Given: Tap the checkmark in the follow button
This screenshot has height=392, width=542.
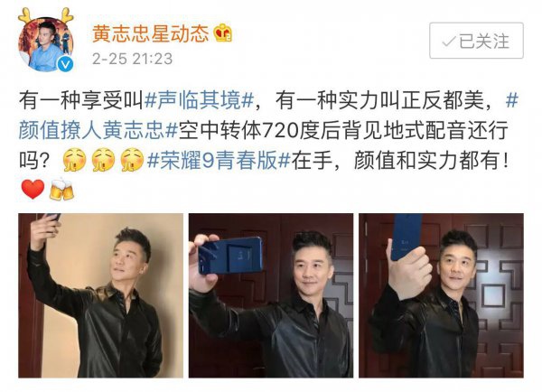Looking at the screenshot, I should (449, 42).
